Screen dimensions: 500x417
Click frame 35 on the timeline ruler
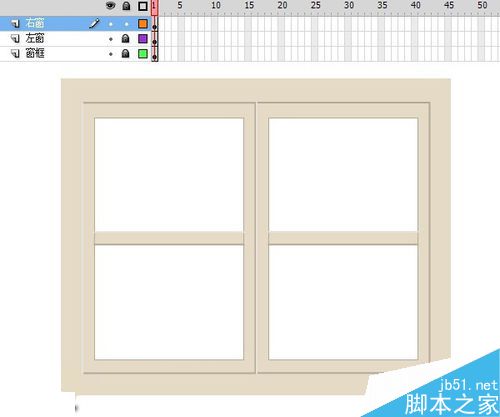point(382,5)
